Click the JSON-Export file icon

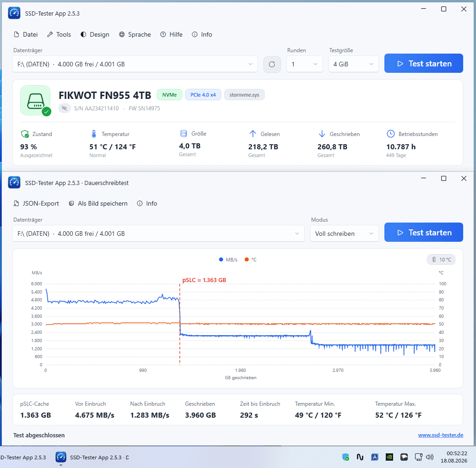tap(16, 204)
